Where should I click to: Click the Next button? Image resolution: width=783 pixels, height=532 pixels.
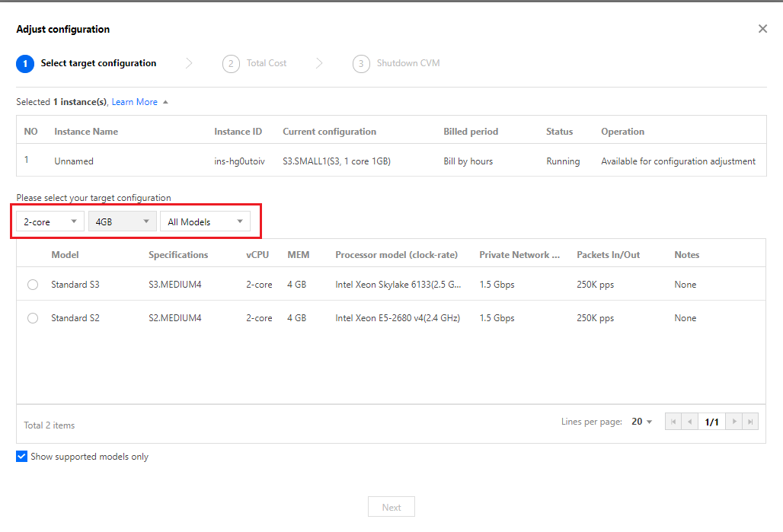tap(391, 508)
